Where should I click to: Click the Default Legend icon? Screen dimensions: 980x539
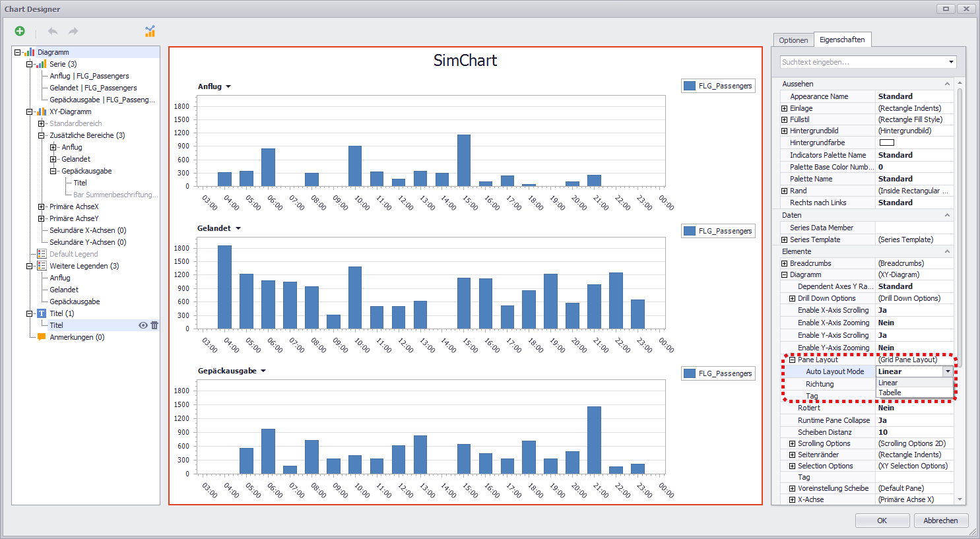click(x=42, y=254)
